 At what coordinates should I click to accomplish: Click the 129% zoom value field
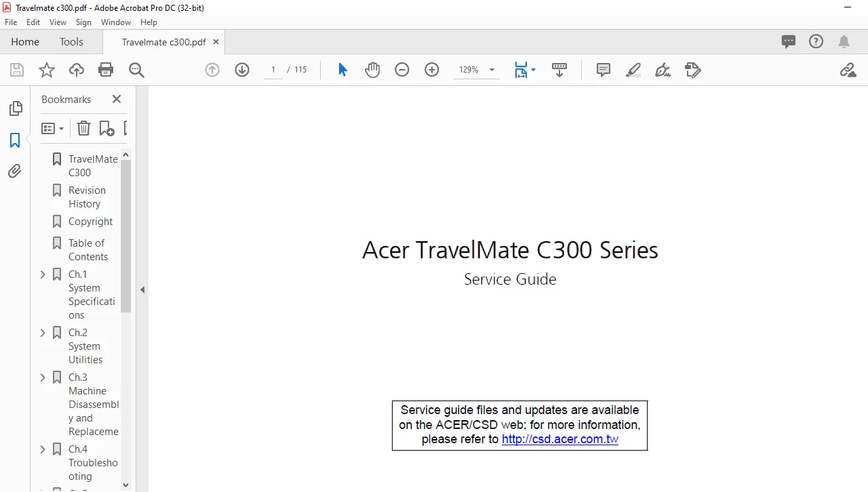pos(469,70)
